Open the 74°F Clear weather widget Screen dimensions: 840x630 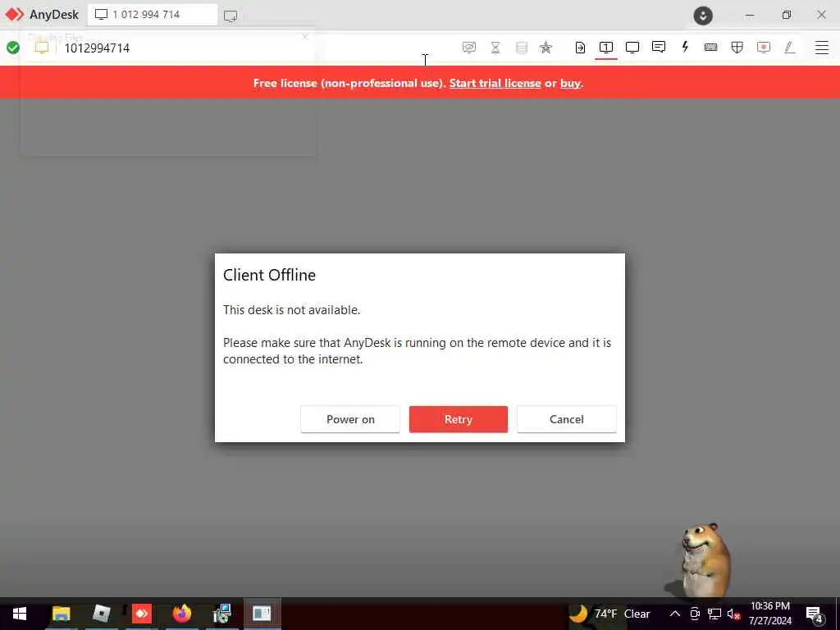click(609, 614)
